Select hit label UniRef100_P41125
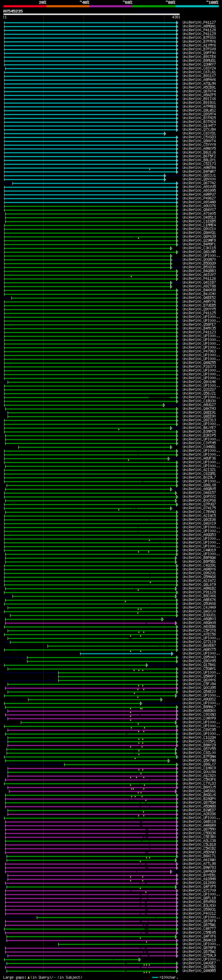Screen dimensions: 222x980 (199, 313)
